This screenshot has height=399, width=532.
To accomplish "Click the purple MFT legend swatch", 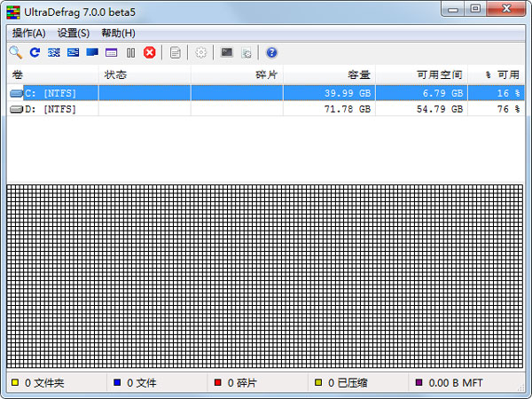I will pos(419,383).
